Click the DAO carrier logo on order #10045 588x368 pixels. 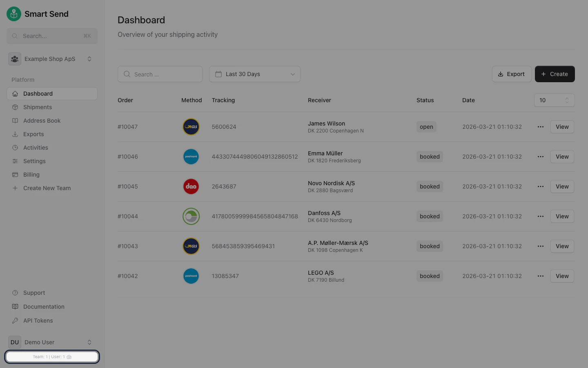pos(191,186)
